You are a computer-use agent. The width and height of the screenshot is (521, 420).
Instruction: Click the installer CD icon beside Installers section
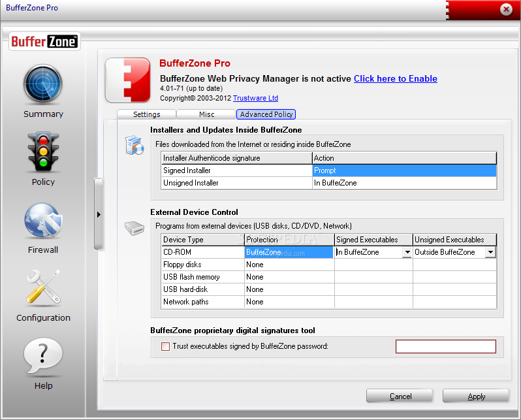point(134,145)
